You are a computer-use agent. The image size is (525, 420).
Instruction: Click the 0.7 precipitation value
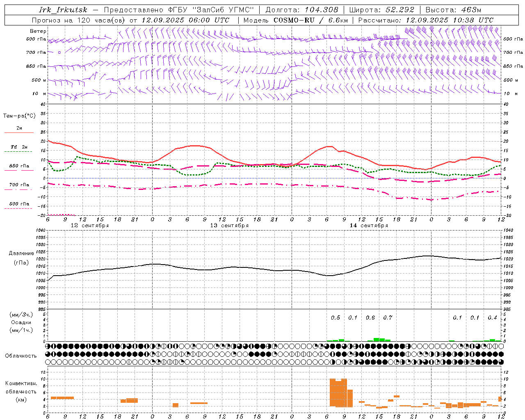[388, 317]
